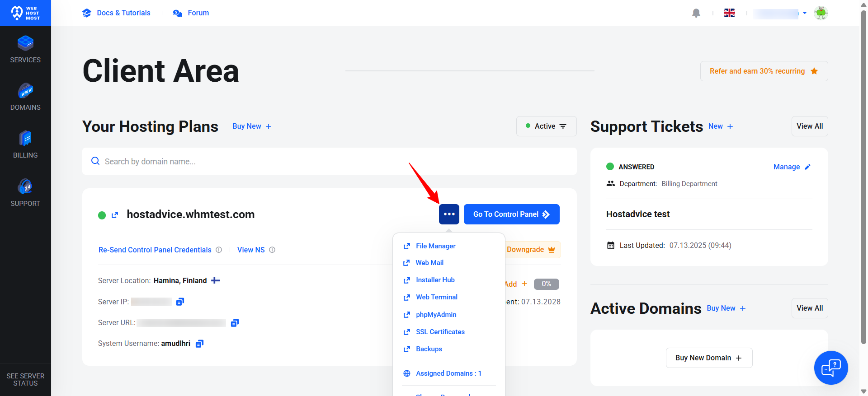This screenshot has width=868, height=396.
Task: Click the UK flag language selector
Action: [729, 13]
